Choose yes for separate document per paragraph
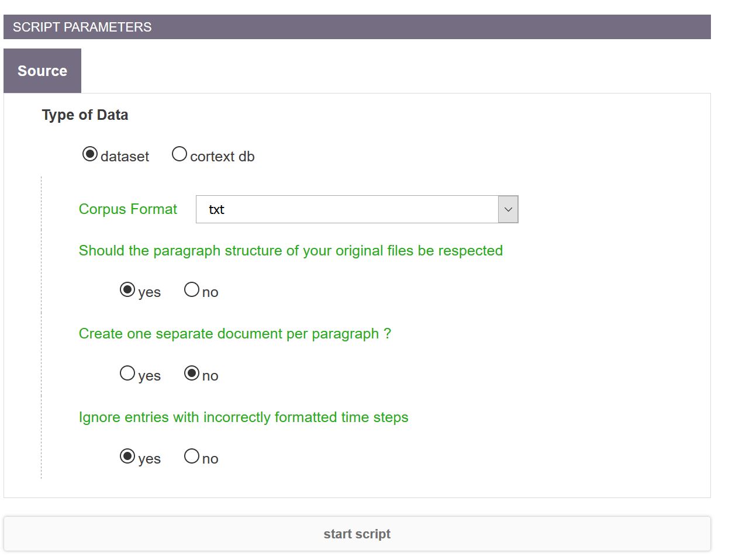The image size is (732, 560). (127, 374)
